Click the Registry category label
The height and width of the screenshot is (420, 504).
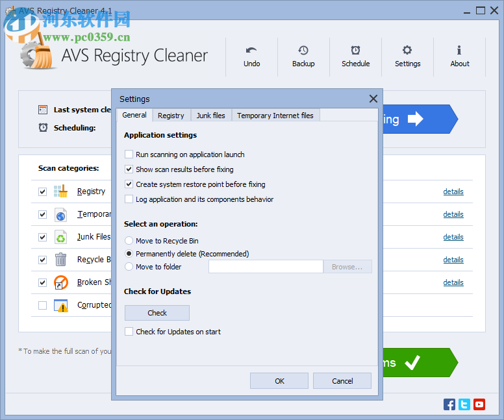point(92,191)
